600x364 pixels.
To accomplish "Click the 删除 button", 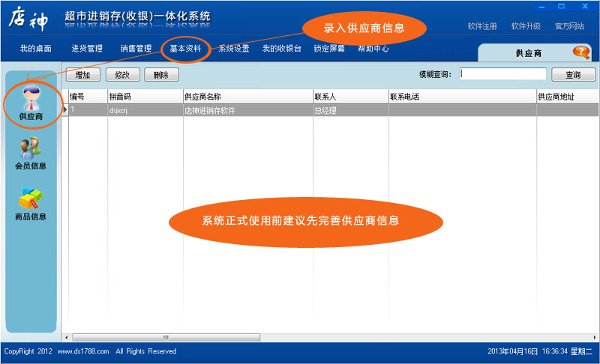I will 161,75.
